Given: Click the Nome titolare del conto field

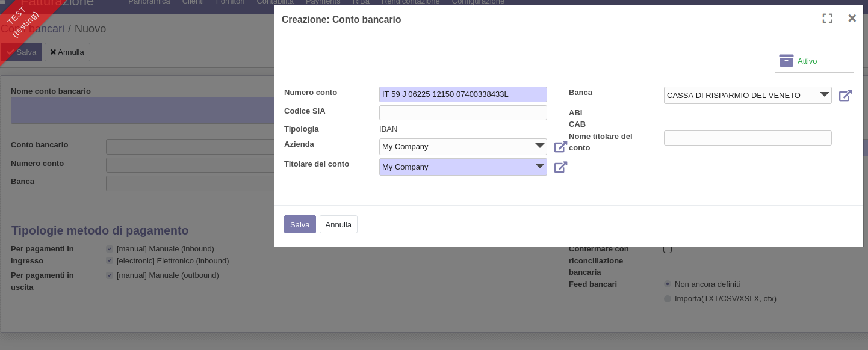Looking at the screenshot, I should coord(747,138).
